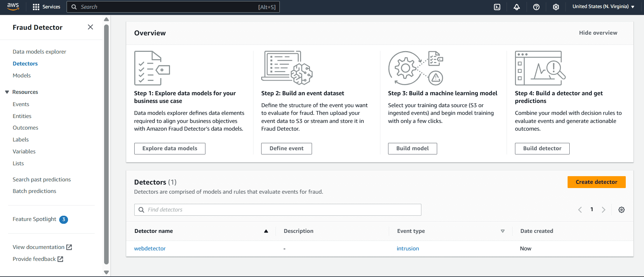This screenshot has width=644, height=277.
Task: Open Models in the sidebar
Action: pos(22,75)
